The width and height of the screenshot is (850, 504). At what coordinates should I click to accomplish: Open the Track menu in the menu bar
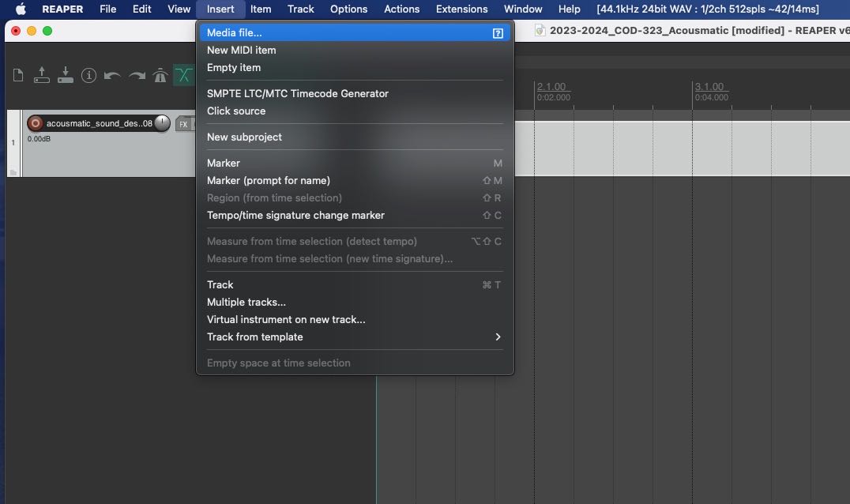click(x=300, y=9)
